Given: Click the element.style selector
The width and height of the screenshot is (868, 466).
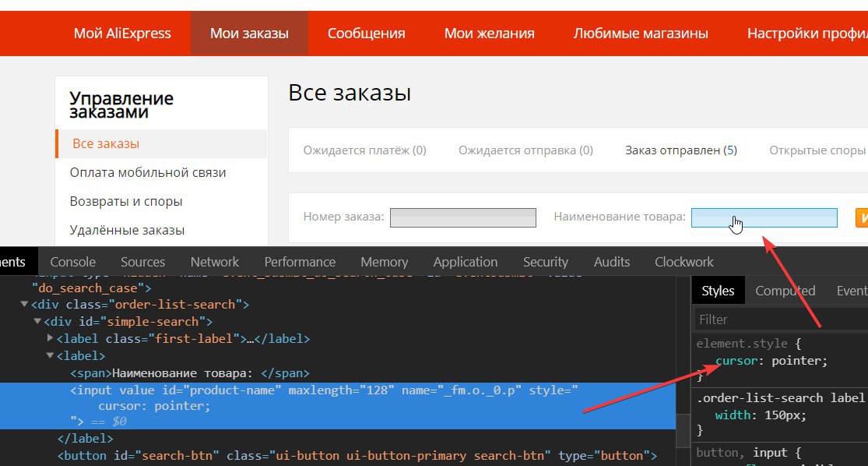Looking at the screenshot, I should tap(742, 344).
